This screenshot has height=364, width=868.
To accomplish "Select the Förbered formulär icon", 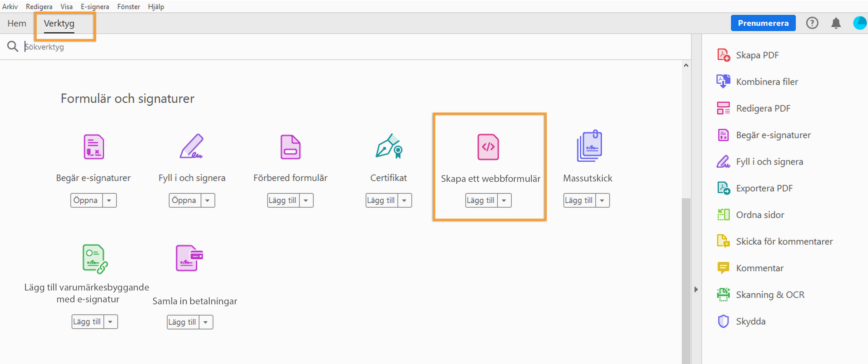I will click(x=290, y=147).
